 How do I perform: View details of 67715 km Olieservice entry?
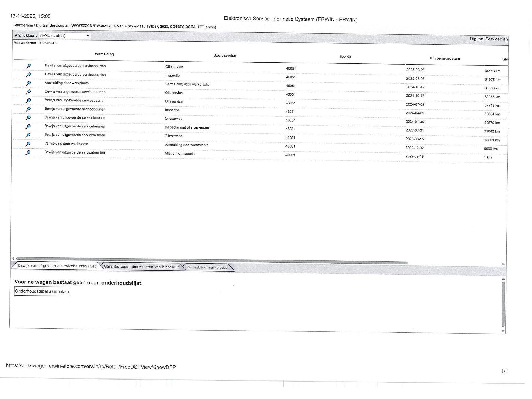[28, 101]
